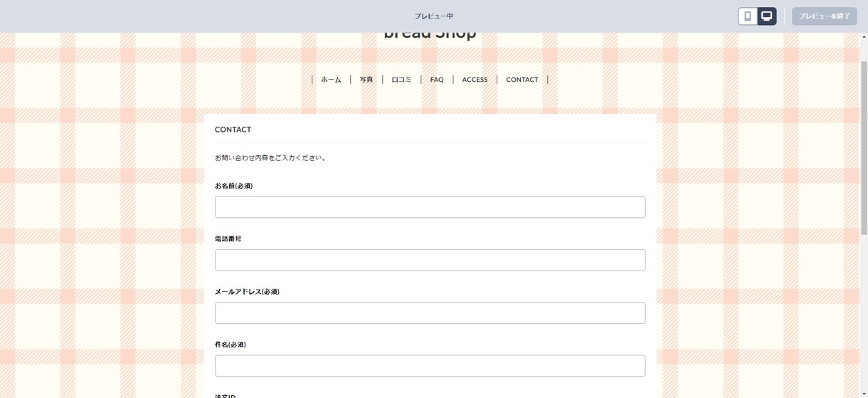Click the 電話番号 label
868x398 pixels.
(x=228, y=239)
